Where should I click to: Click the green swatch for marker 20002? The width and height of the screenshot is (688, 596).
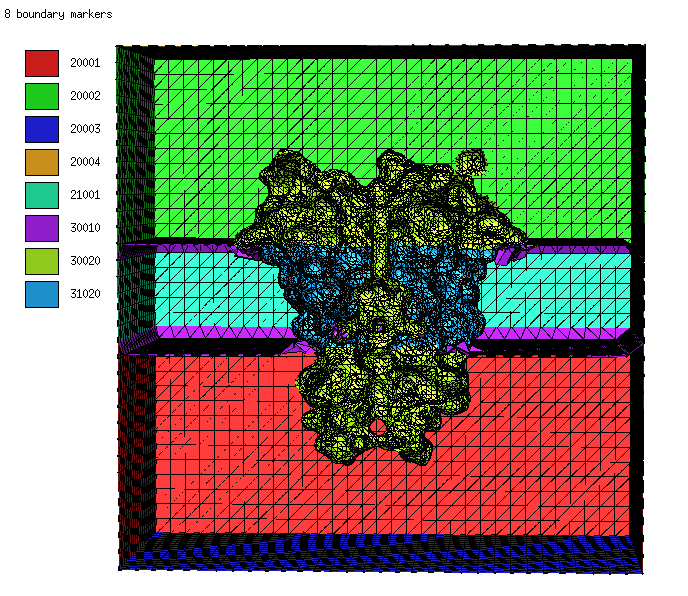point(42,96)
